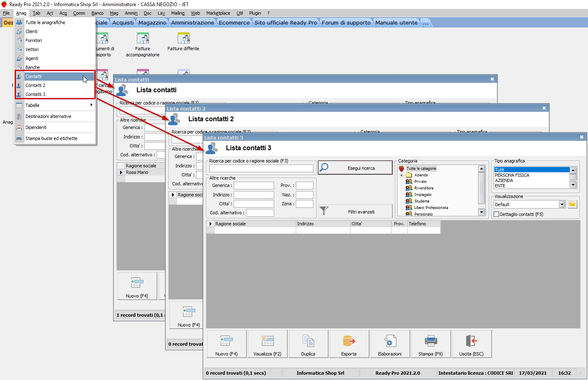Image resolution: width=588 pixels, height=380 pixels.
Task: Choose Contatti 2 menu entry
Action: (x=55, y=85)
